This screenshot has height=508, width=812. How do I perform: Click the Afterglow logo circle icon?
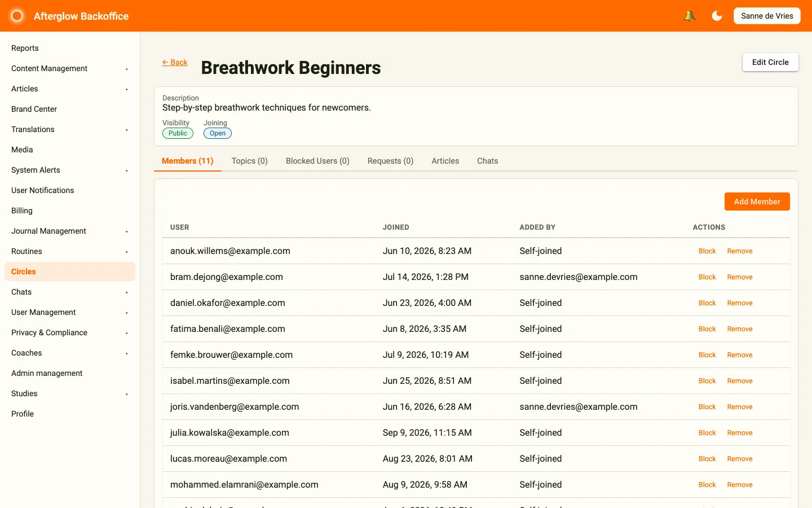(x=17, y=16)
